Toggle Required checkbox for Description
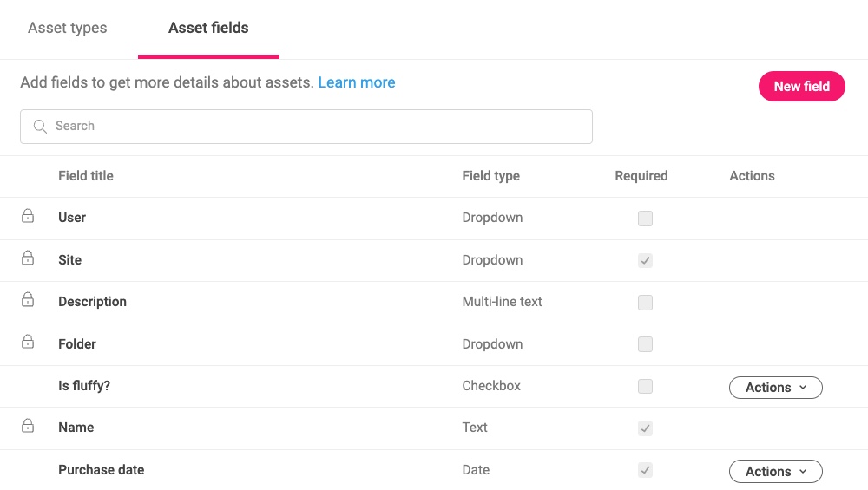Screen dimensions: 868x490 coord(645,303)
